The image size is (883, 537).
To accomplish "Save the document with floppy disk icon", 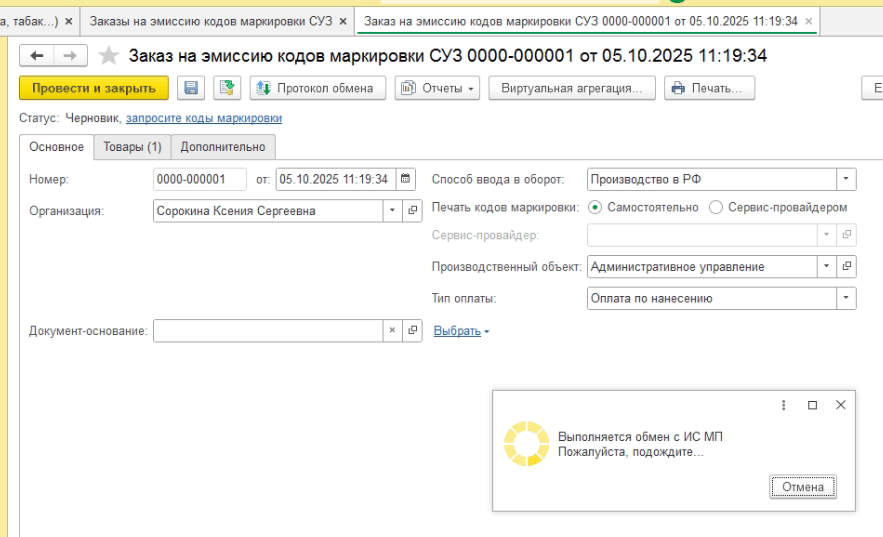I will point(191,88).
